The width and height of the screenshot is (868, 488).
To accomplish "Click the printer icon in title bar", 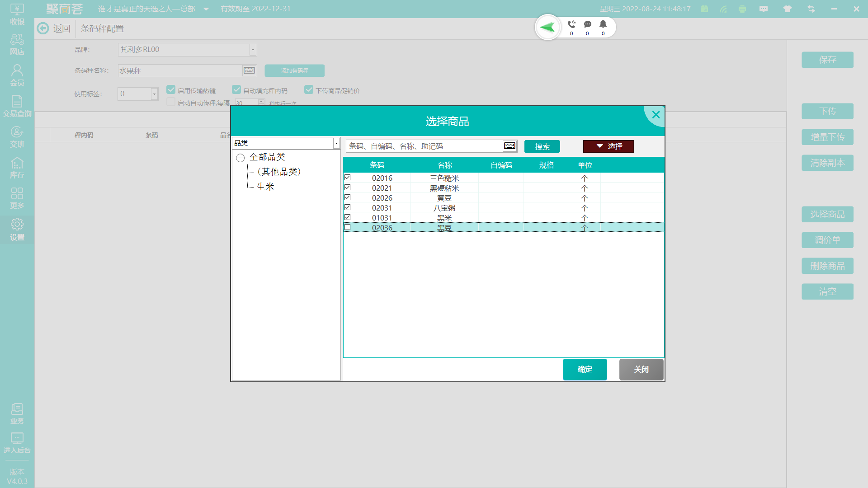I will click(742, 9).
